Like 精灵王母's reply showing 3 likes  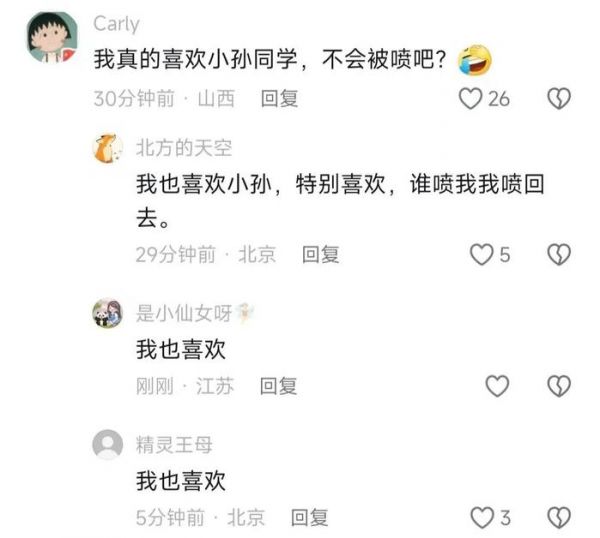pyautogui.click(x=482, y=518)
